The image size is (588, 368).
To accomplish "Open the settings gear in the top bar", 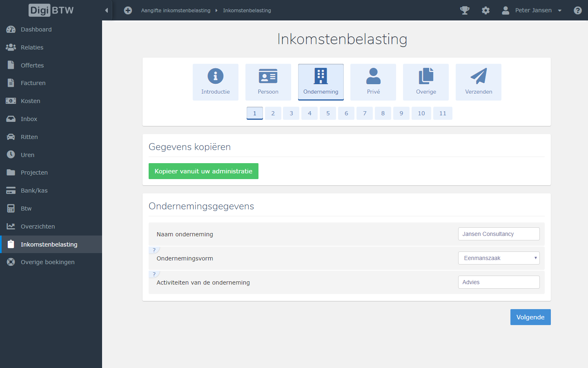I will click(x=486, y=10).
